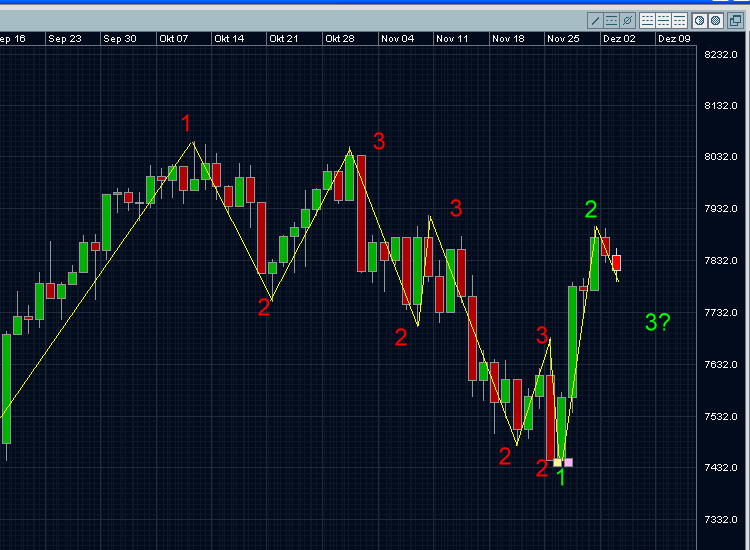Select the red "1" annotation at the top peak
Screen dimensions: 750x550
[186, 123]
